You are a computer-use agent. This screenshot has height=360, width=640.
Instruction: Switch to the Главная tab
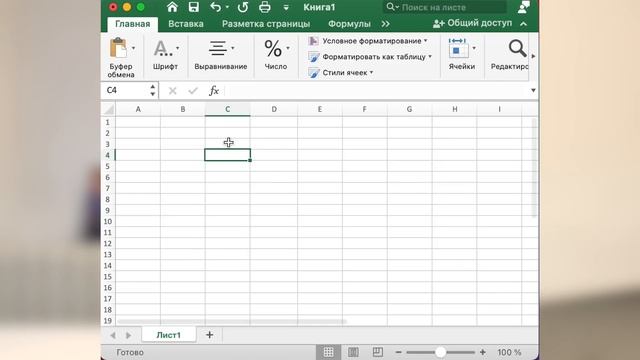[133, 24]
